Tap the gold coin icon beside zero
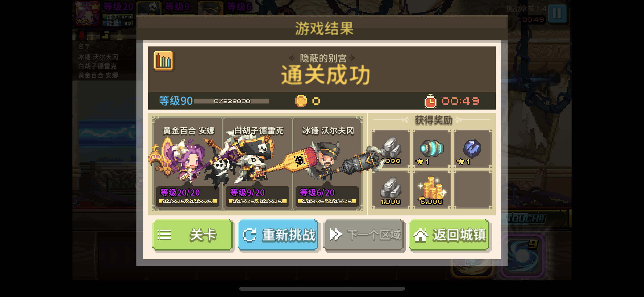This screenshot has width=644, height=297. (x=301, y=101)
